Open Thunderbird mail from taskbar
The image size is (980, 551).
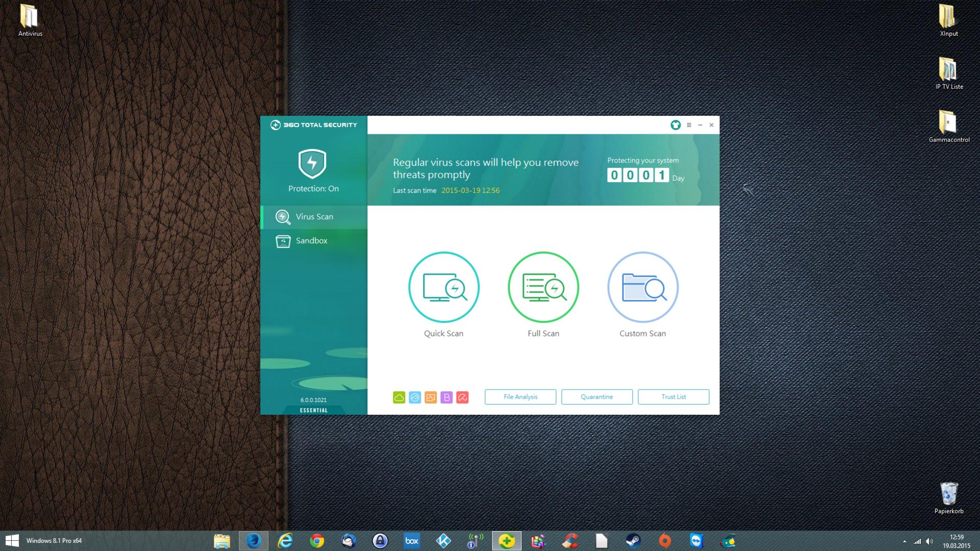point(348,541)
